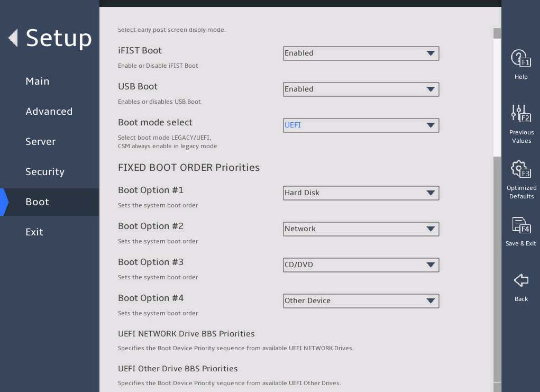Click the Back arrow icon

point(521,280)
